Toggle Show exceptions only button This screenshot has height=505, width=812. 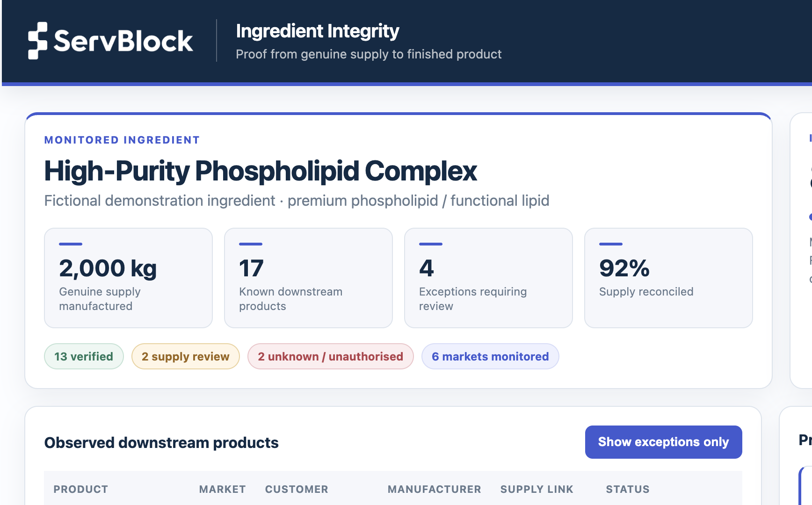click(663, 442)
